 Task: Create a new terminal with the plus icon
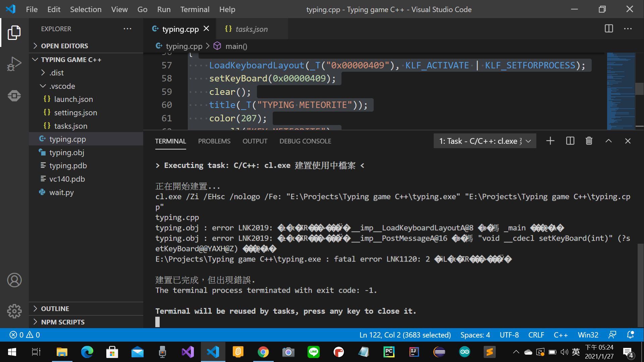point(550,141)
